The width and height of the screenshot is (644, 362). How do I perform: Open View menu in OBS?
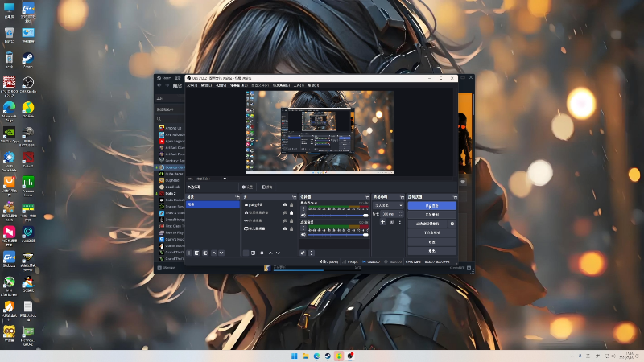click(x=221, y=85)
